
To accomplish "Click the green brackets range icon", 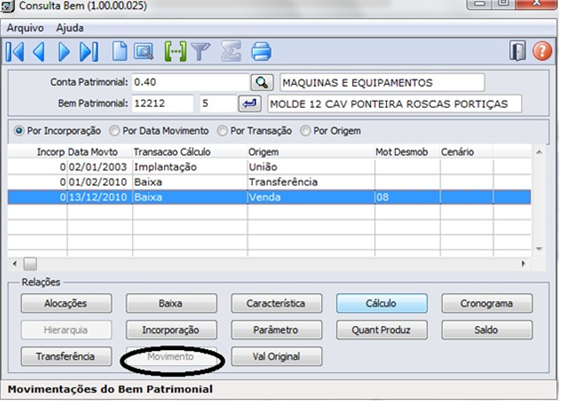I will (175, 52).
